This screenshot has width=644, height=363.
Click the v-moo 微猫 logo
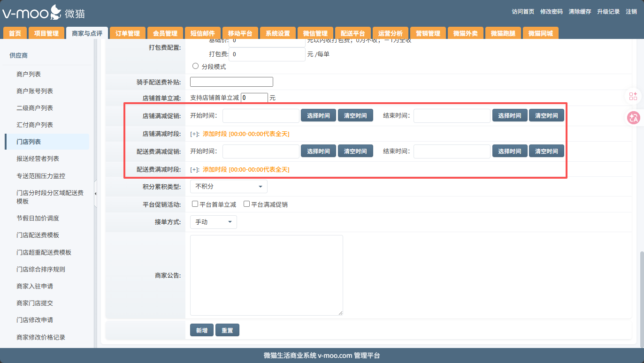pyautogui.click(x=43, y=13)
